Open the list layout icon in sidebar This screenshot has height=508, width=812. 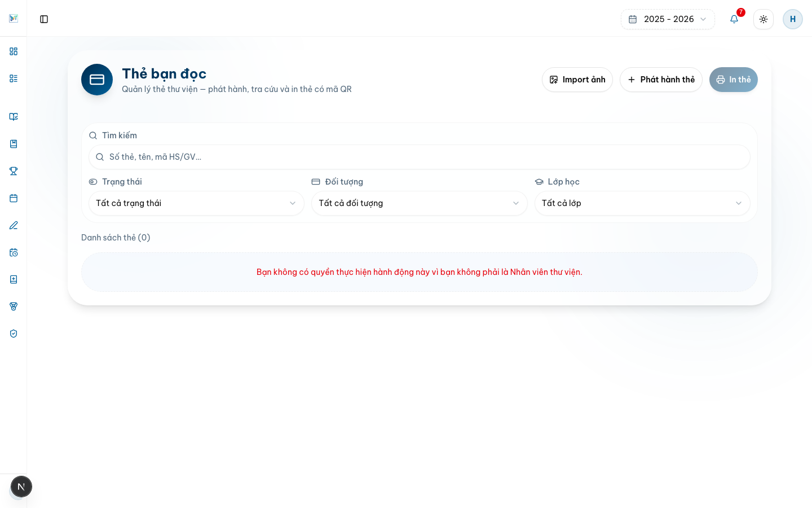click(x=14, y=78)
